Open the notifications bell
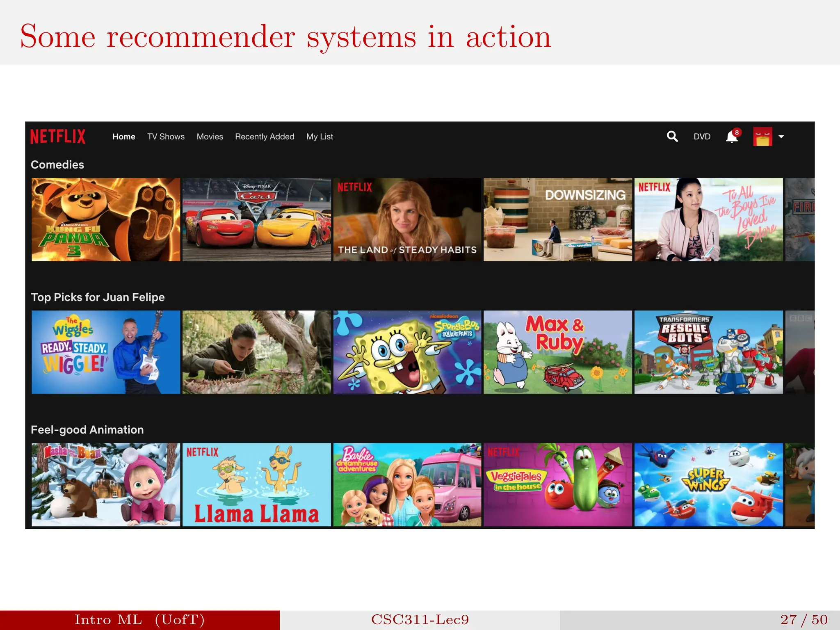Viewport: 840px width, 630px height. tap(732, 137)
